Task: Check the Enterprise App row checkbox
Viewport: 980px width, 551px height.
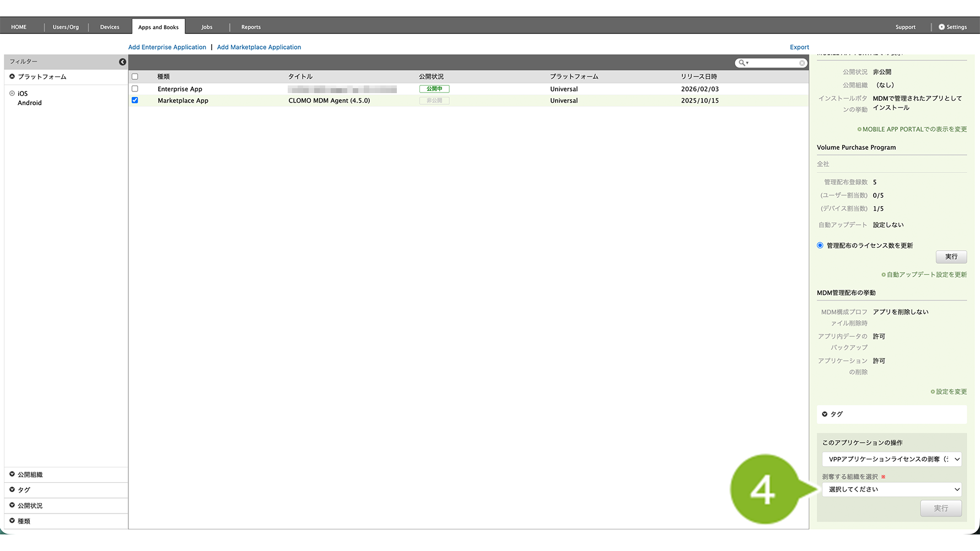Action: click(135, 89)
